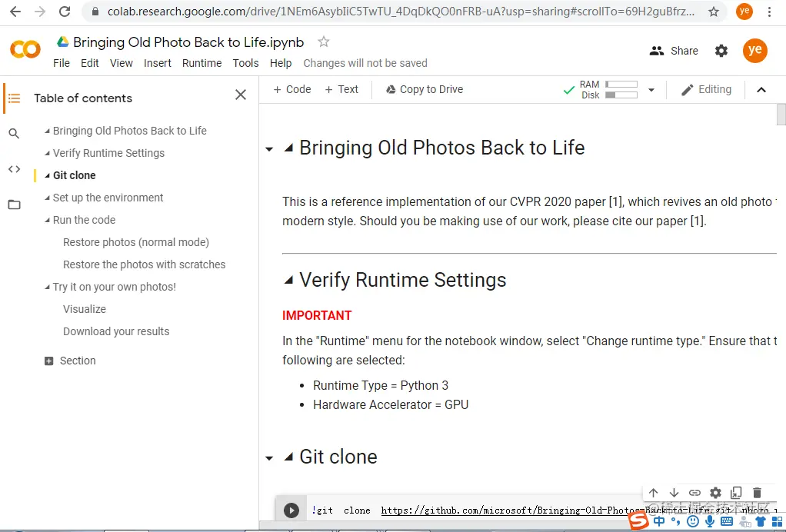Click 'Changes will not be saved' notice
Image resolution: width=786 pixels, height=532 pixels.
[365, 63]
